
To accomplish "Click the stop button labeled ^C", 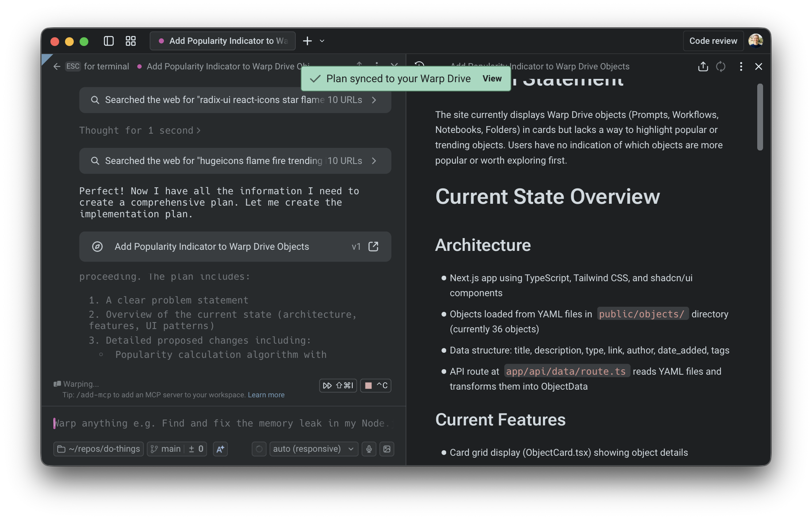I will tap(376, 386).
